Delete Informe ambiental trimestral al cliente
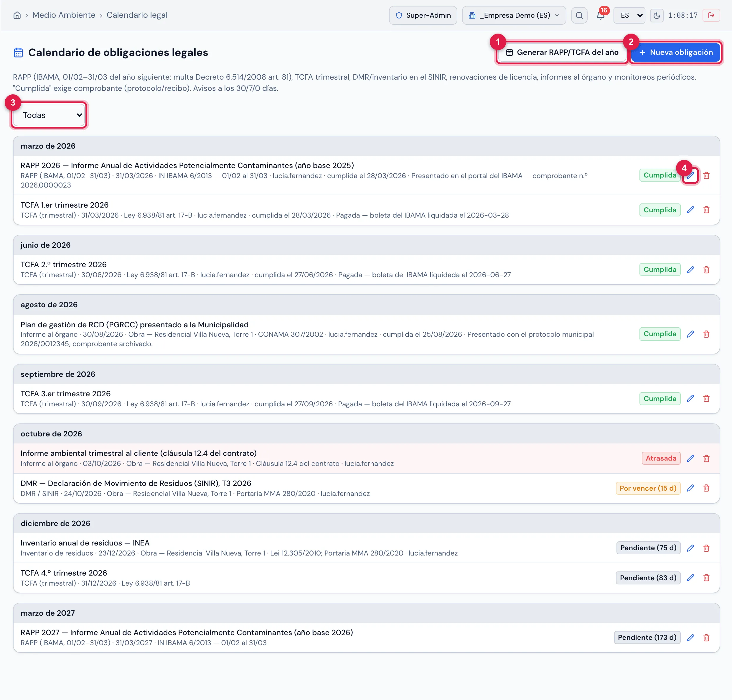This screenshot has height=700, width=732. point(706,458)
